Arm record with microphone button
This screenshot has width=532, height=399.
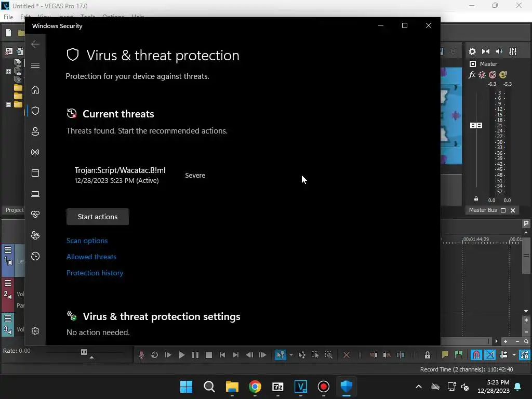pyautogui.click(x=141, y=355)
